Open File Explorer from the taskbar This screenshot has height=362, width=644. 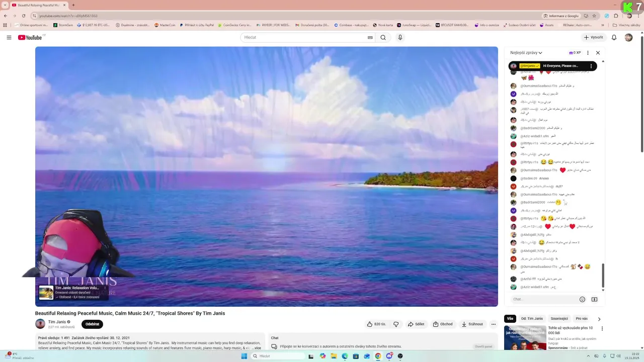point(334,356)
